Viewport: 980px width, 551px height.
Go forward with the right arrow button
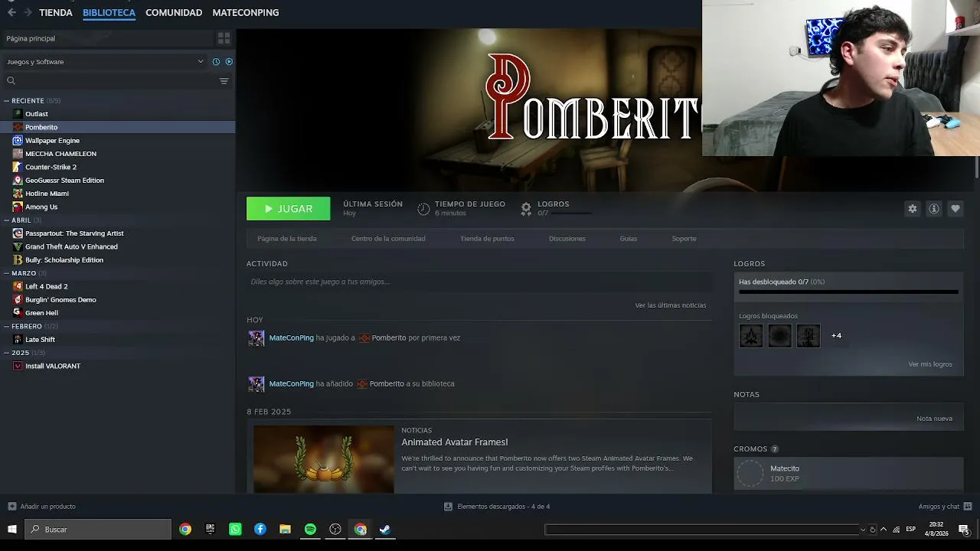[28, 12]
